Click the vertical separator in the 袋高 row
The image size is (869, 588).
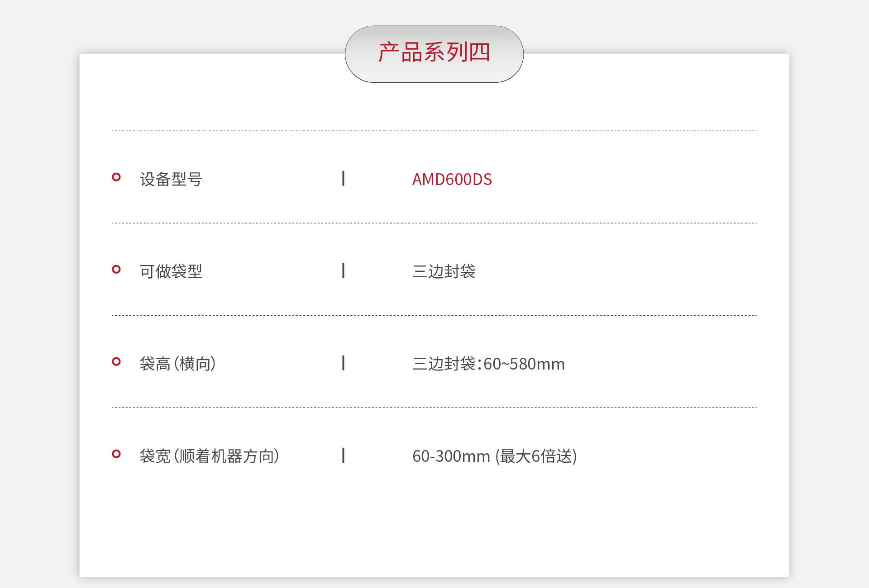343,363
